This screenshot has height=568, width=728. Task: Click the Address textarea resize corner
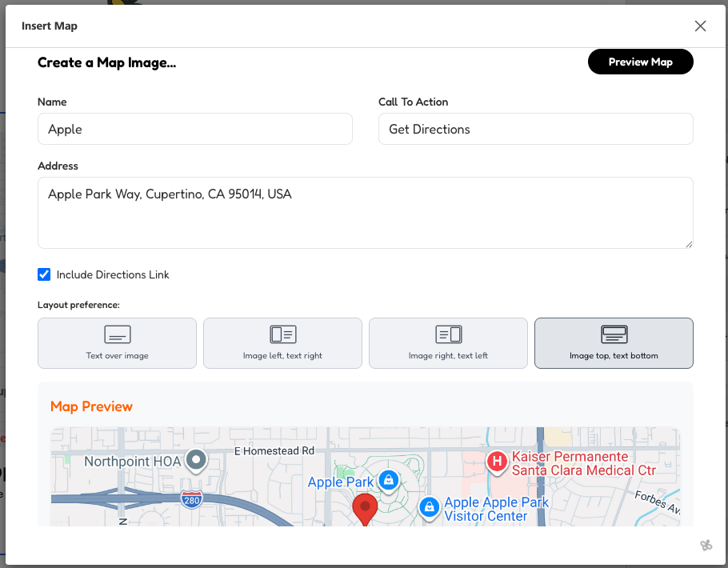click(689, 245)
